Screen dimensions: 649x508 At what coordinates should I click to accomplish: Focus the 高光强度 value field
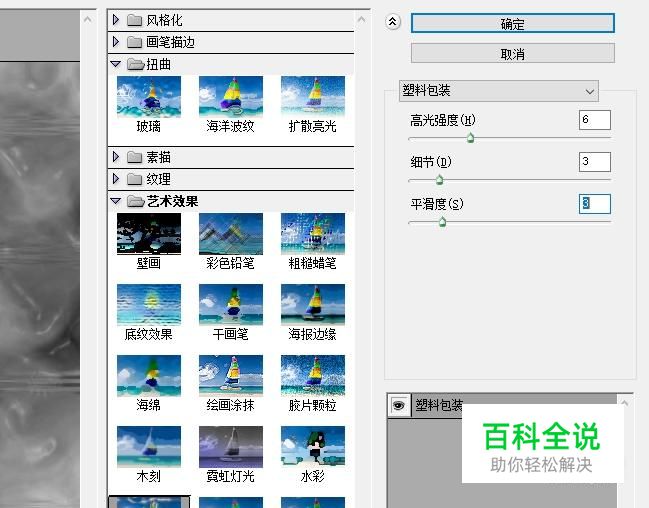(595, 120)
